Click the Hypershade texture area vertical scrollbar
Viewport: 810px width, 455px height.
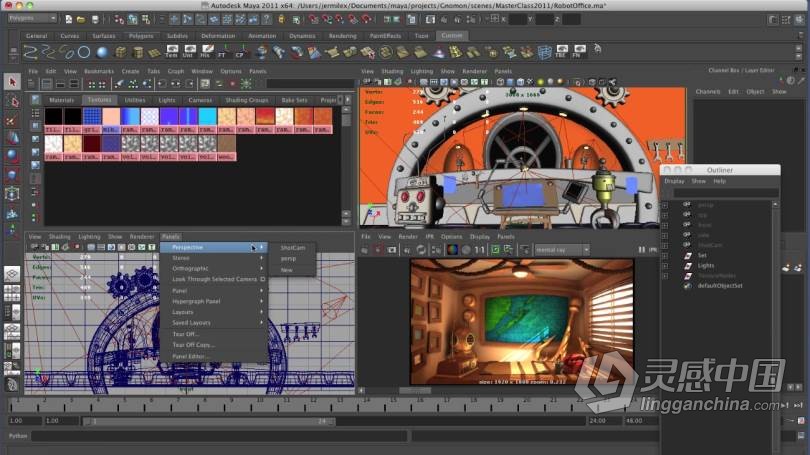pyautogui.click(x=346, y=165)
